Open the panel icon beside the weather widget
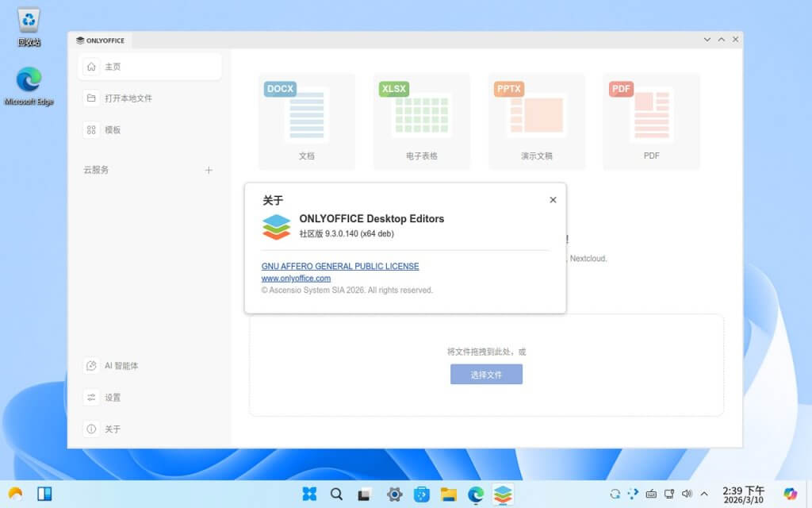 [44, 494]
